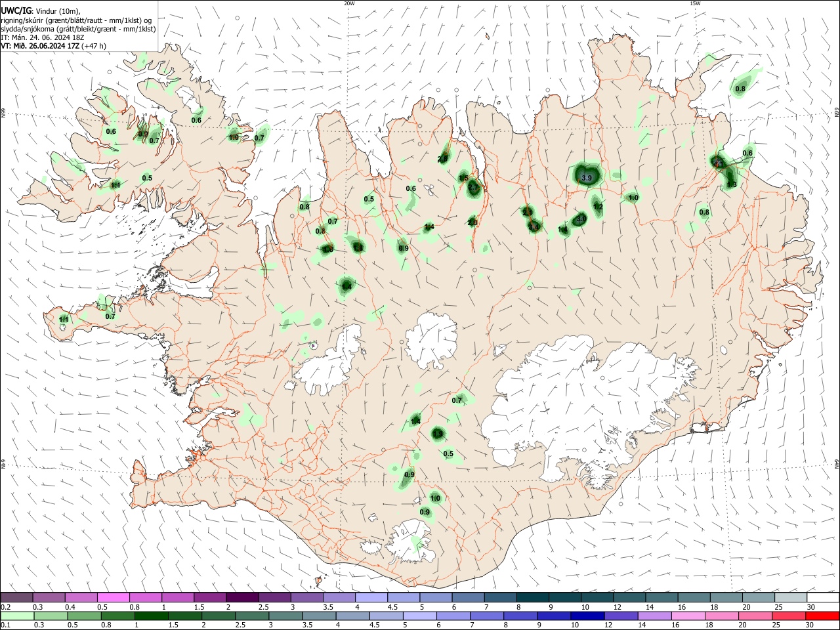
Task: Click the 2.7 precipitation value on the map
Action: pos(474,188)
